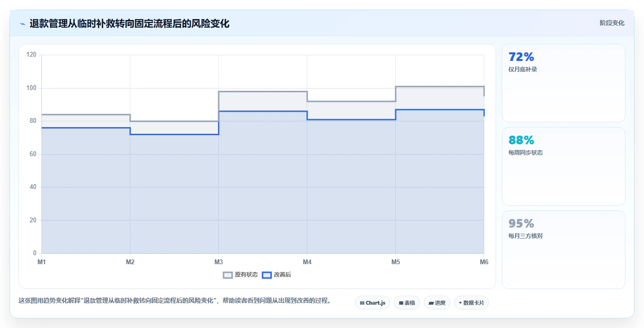Viewport: 644px width, 328px height.
Task: Click the M1 axis label
Action: (41, 262)
